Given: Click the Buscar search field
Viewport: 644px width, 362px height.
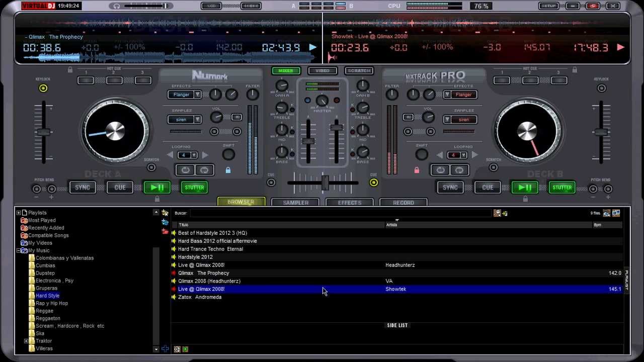Looking at the screenshot, I should 340,213.
